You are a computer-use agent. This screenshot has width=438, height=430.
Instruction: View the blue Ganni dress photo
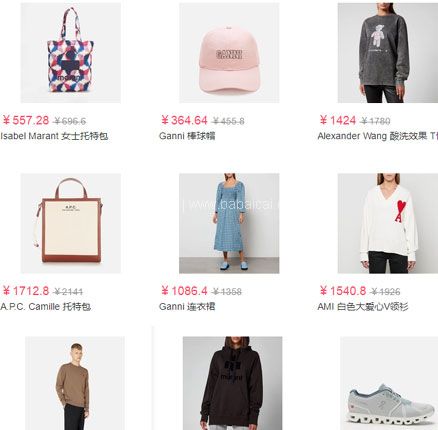(229, 223)
